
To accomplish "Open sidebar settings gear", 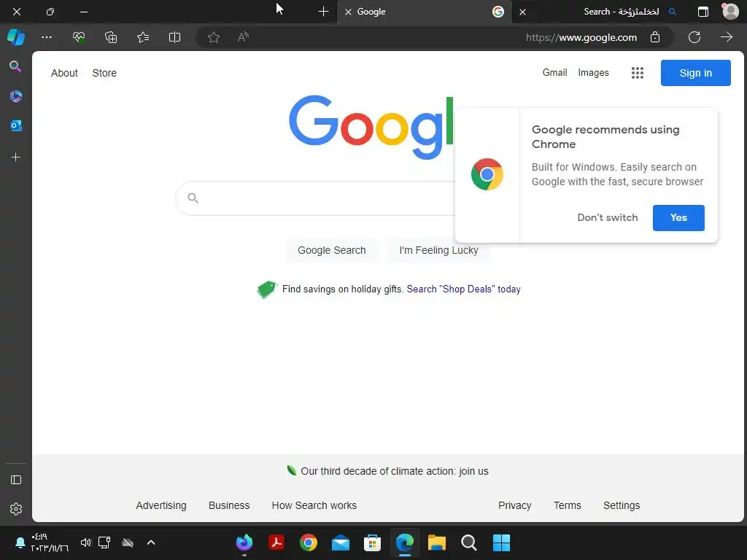I will (16, 509).
